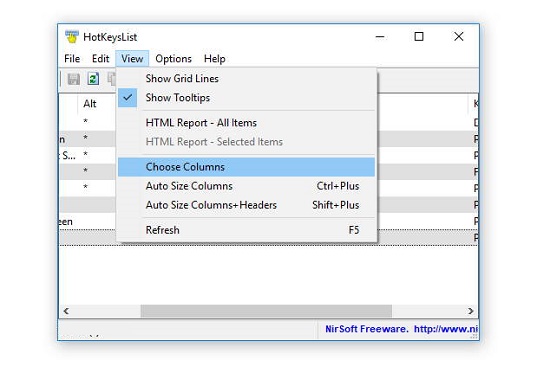Open the Options menu
Screen dimensions: 550x373
pos(173,59)
